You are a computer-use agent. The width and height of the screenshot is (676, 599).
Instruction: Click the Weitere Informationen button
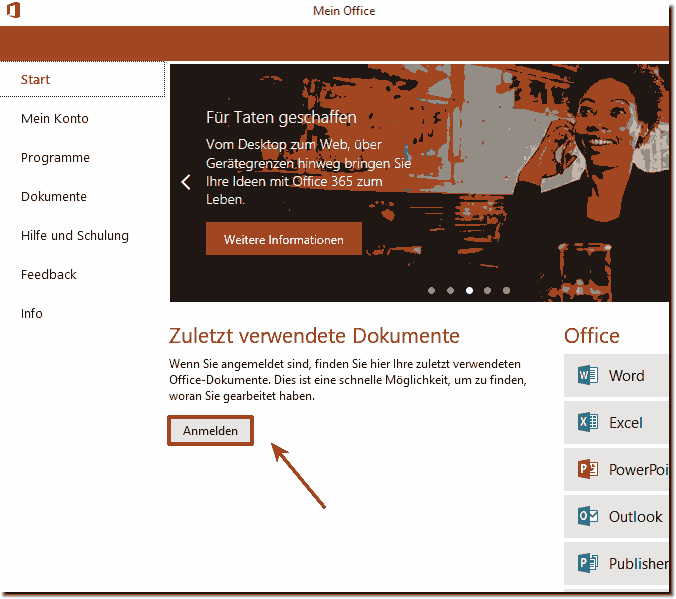click(x=284, y=239)
